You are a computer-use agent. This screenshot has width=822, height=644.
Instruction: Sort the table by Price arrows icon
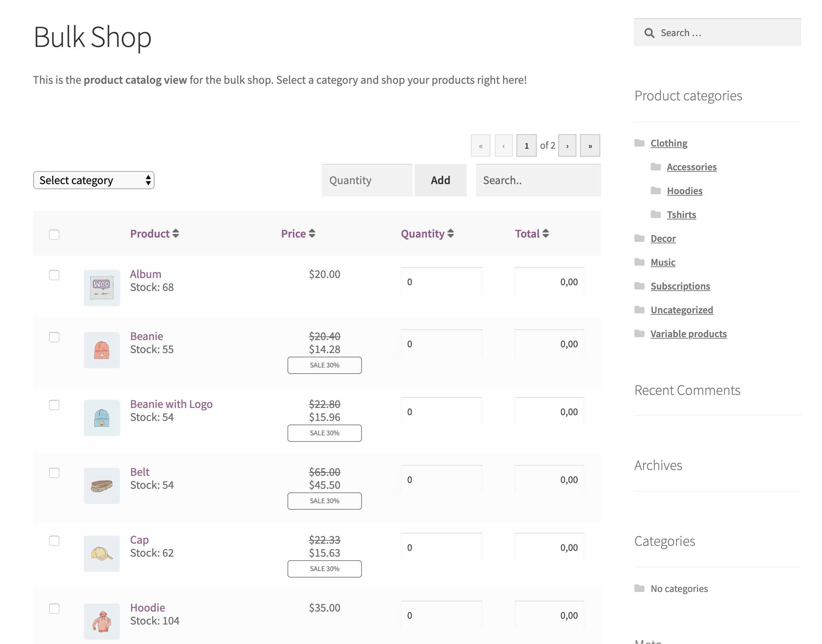312,234
